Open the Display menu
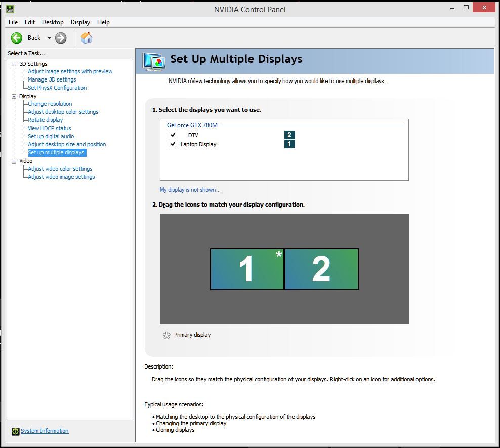Screen dimensions: 500x448 80,22
